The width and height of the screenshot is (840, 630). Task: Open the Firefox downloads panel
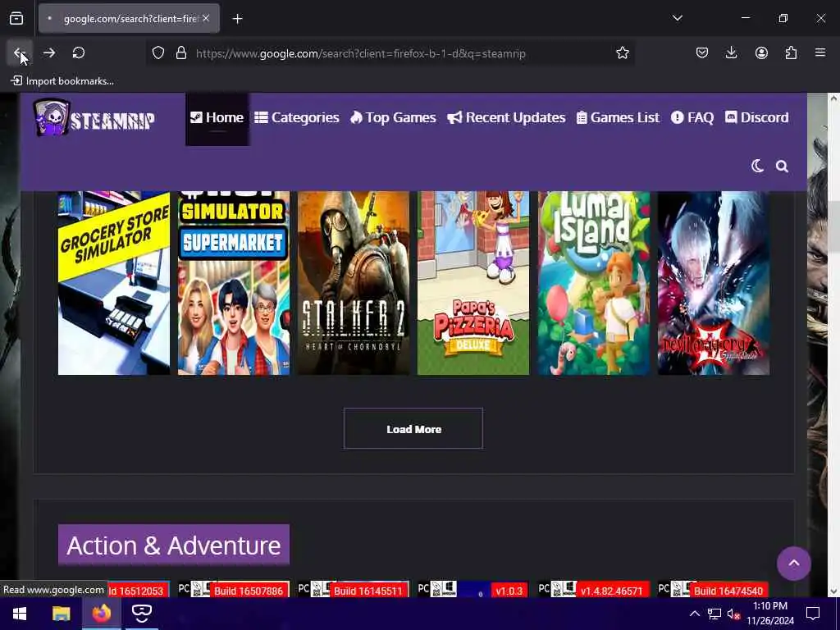pos(731,53)
